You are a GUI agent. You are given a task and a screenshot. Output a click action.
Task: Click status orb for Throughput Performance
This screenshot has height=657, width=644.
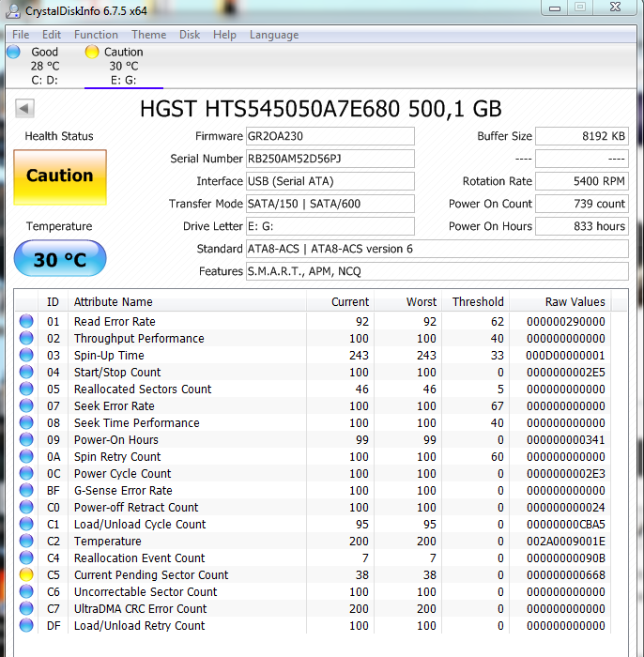coord(26,338)
